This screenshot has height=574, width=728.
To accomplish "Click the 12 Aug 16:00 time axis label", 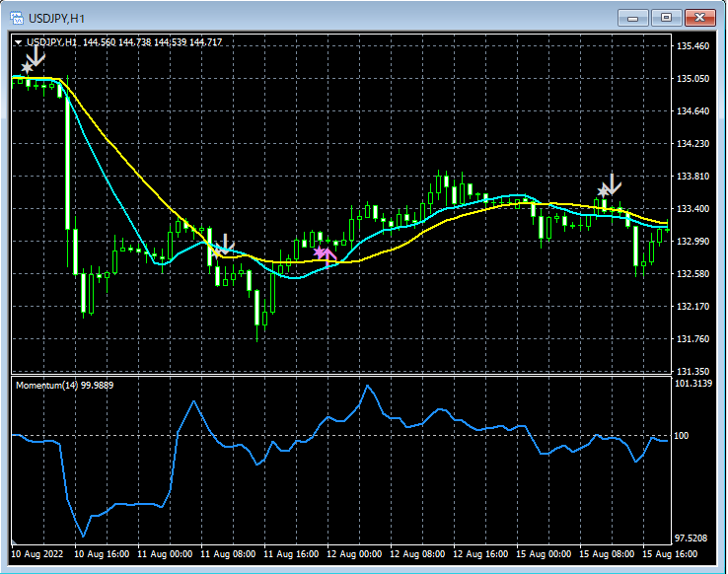I will (x=480, y=554).
